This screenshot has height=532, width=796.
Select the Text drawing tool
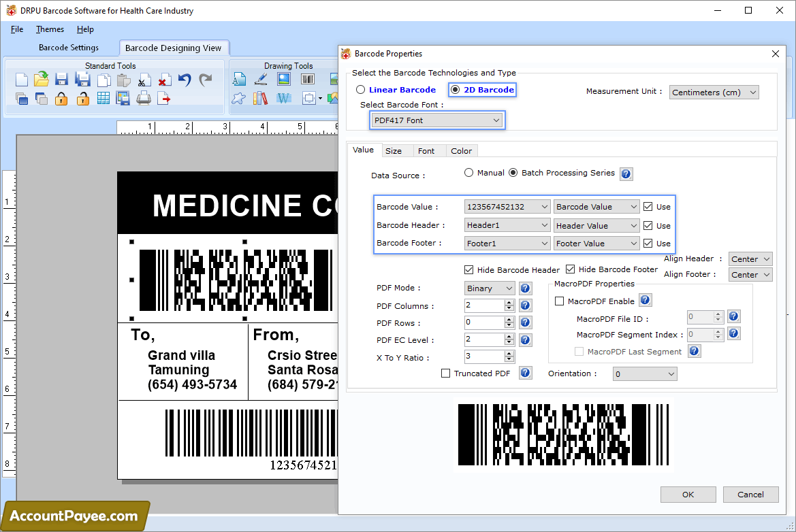tap(239, 80)
